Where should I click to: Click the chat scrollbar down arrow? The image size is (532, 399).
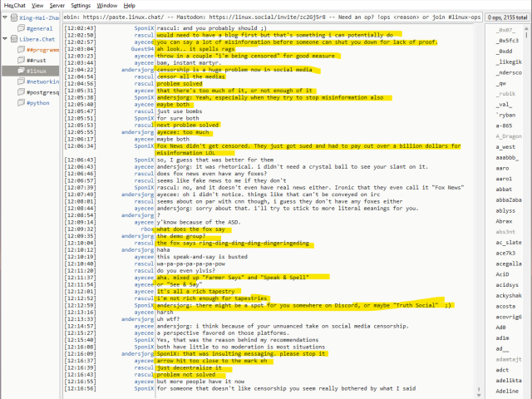point(479,396)
